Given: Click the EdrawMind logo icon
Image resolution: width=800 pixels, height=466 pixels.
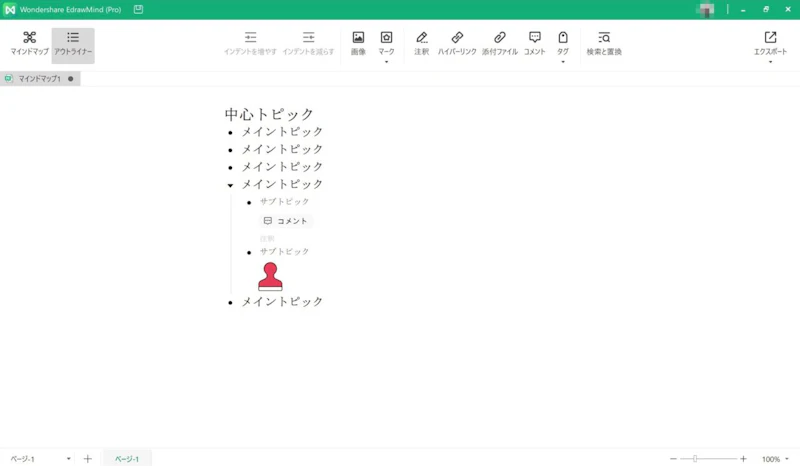Looking at the screenshot, I should pos(10,10).
